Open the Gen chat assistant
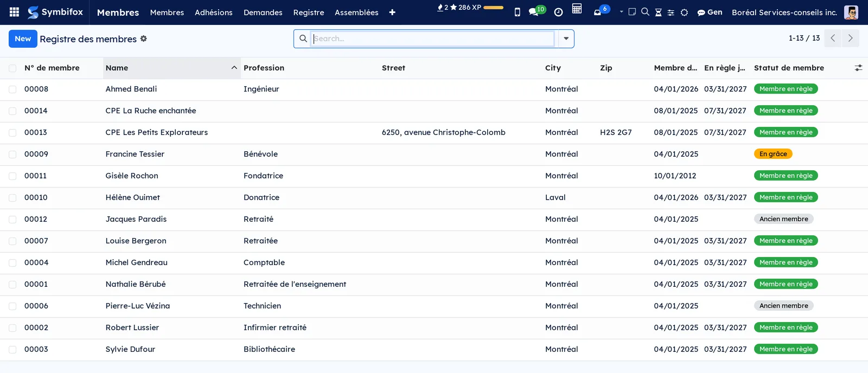Image resolution: width=868 pixels, height=373 pixels. click(x=710, y=12)
